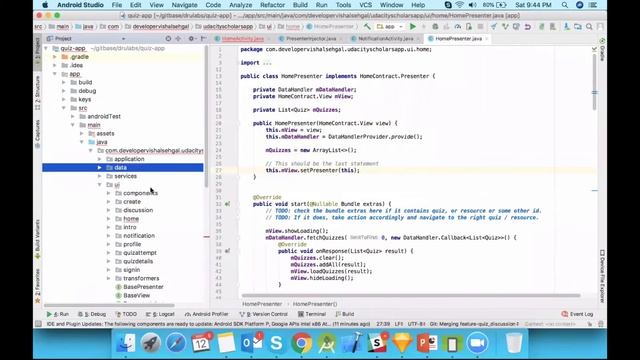Viewport: 640px width, 360px height.
Task: Open the Build tool window
Action: [345, 314]
